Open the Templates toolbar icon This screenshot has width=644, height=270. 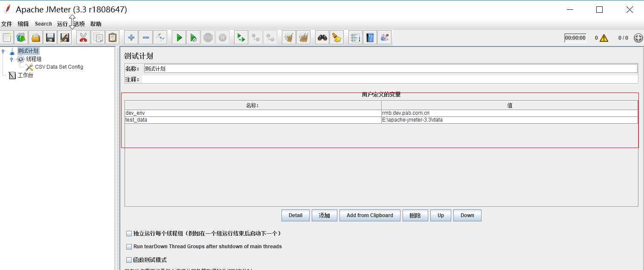tap(21, 38)
